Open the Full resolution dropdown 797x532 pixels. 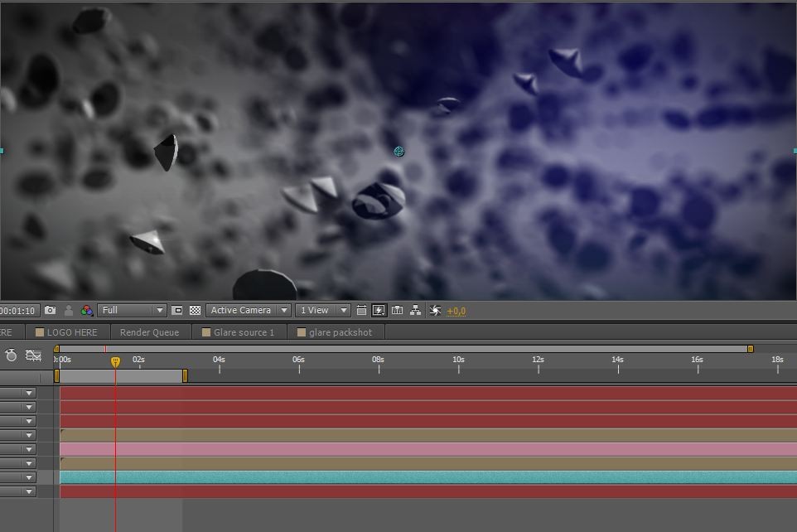point(132,311)
